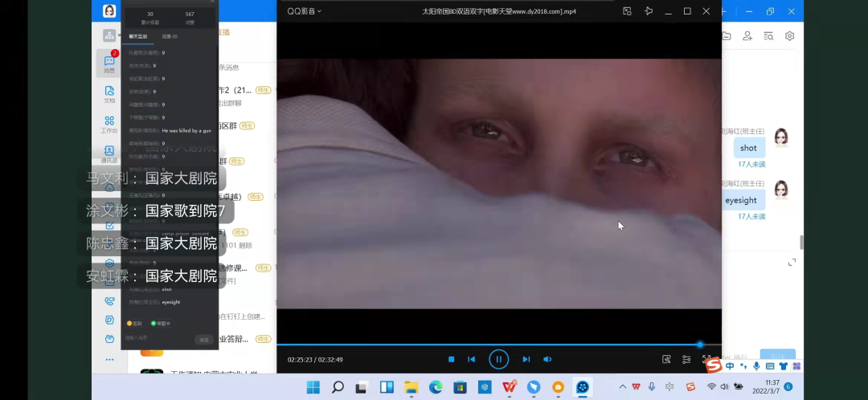Open 17人未读 under the eyesight message
The image size is (868, 400).
click(x=751, y=216)
